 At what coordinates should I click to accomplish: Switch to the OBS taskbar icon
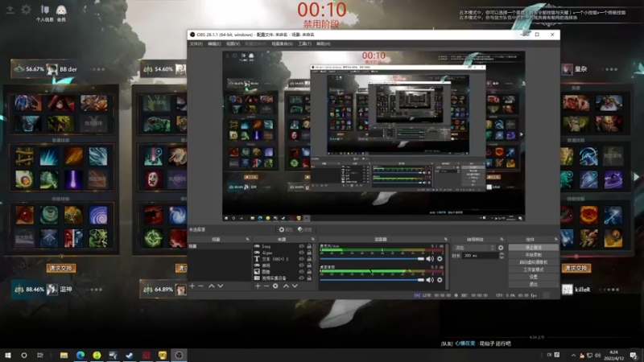(179, 355)
